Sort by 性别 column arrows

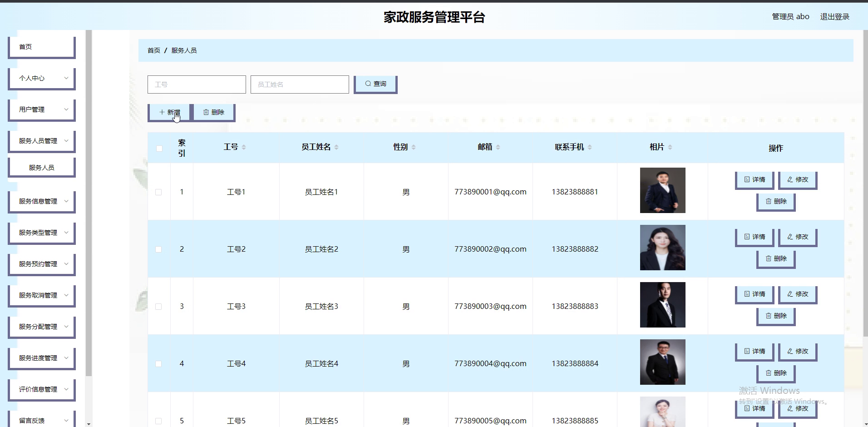414,147
